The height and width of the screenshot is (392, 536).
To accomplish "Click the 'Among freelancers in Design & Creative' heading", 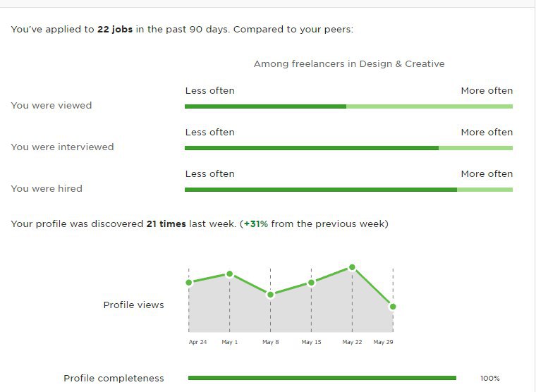I will [x=349, y=64].
